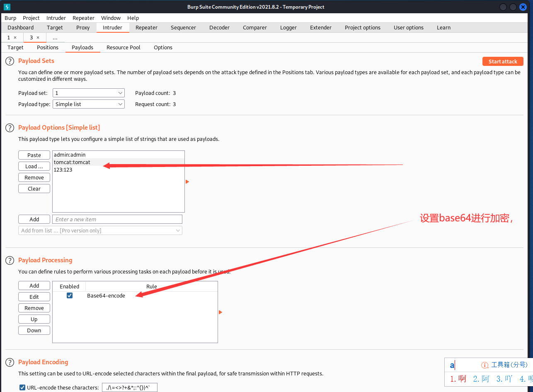Open the Extender tab
This screenshot has width=533, height=392.
321,28
